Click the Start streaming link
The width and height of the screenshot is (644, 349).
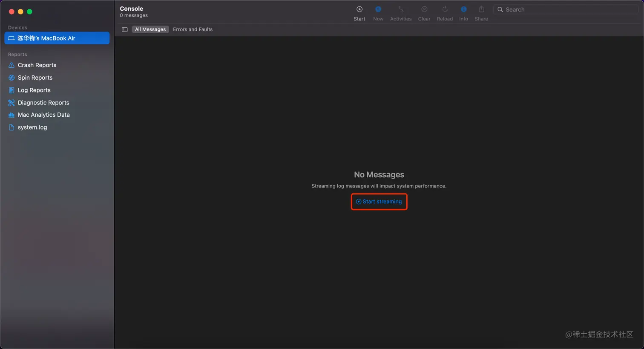379,202
